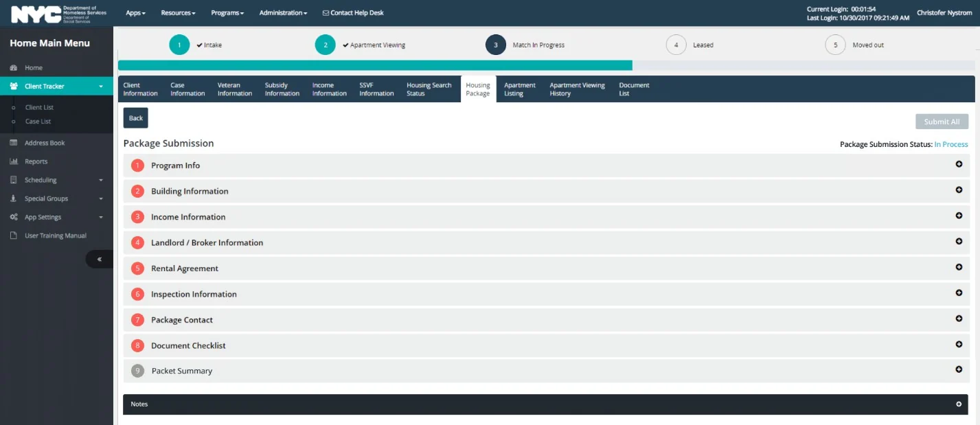Image resolution: width=980 pixels, height=425 pixels.
Task: Switch to Veteran Information tab
Action: pos(235,89)
